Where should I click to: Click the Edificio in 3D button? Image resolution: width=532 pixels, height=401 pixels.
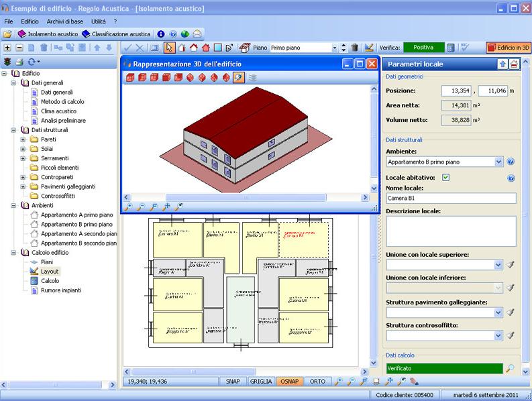tap(509, 48)
